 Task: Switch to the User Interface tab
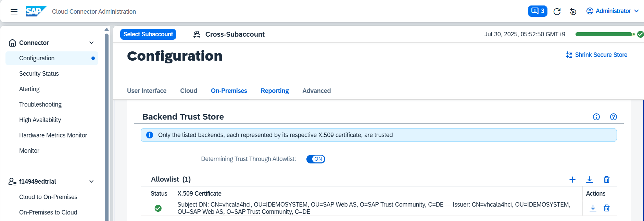[x=147, y=91]
